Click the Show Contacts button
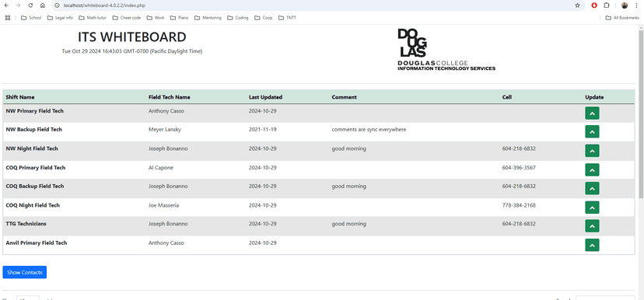Screen dimensions: 644x300 [x=25, y=272]
